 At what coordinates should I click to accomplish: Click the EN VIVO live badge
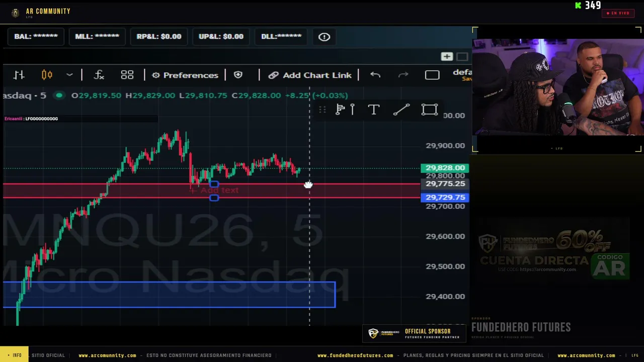(x=618, y=13)
